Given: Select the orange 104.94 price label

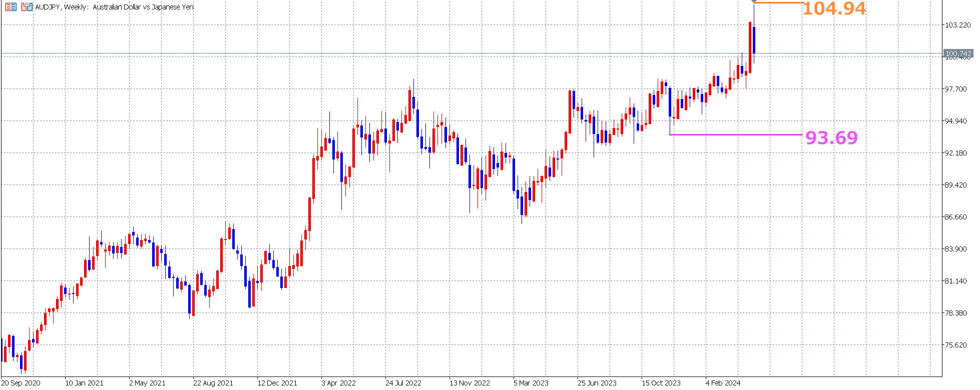Looking at the screenshot, I should point(834,8).
